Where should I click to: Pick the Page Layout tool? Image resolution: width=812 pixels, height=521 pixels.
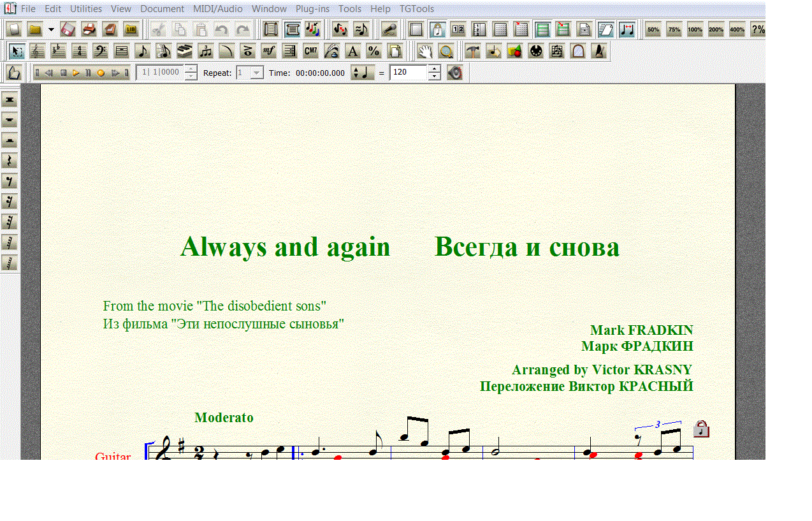(x=395, y=51)
